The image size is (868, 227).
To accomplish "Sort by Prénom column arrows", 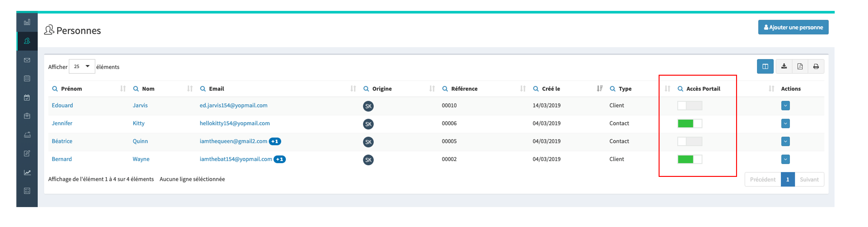I will (x=123, y=89).
